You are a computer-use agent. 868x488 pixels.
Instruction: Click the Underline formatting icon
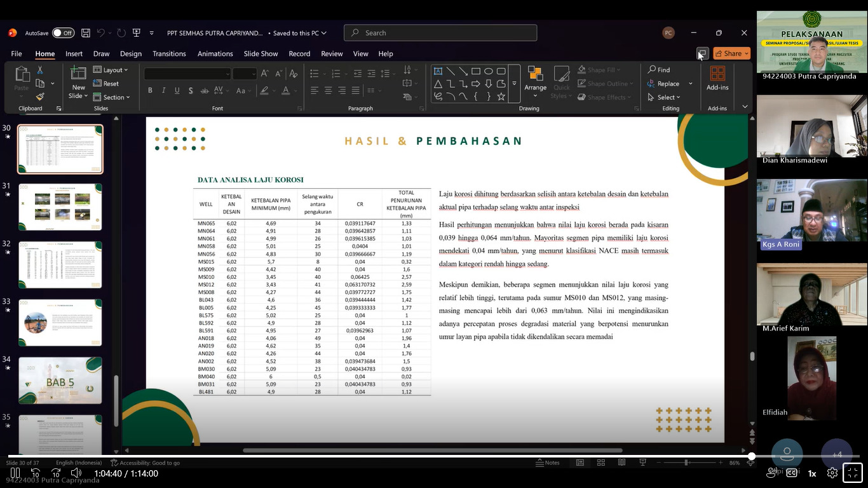pyautogui.click(x=177, y=91)
